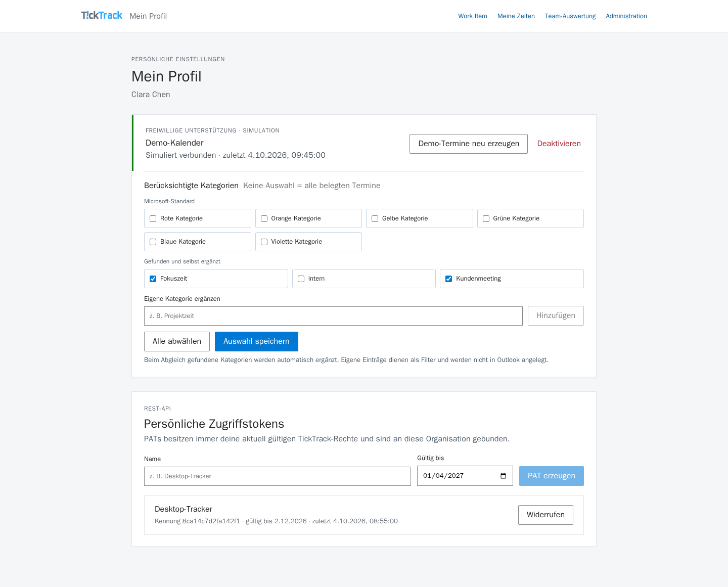Click the PAT erzeugen button
The height and width of the screenshot is (587, 728).
tap(552, 476)
